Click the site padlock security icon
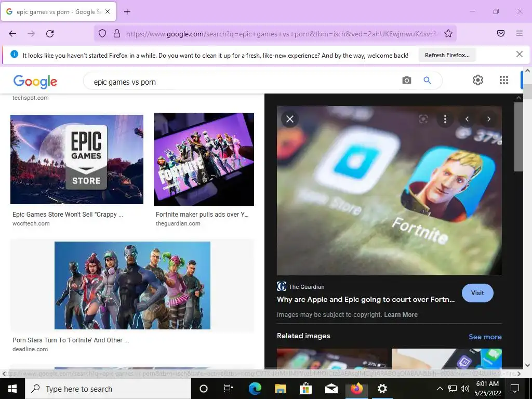 pyautogui.click(x=117, y=33)
